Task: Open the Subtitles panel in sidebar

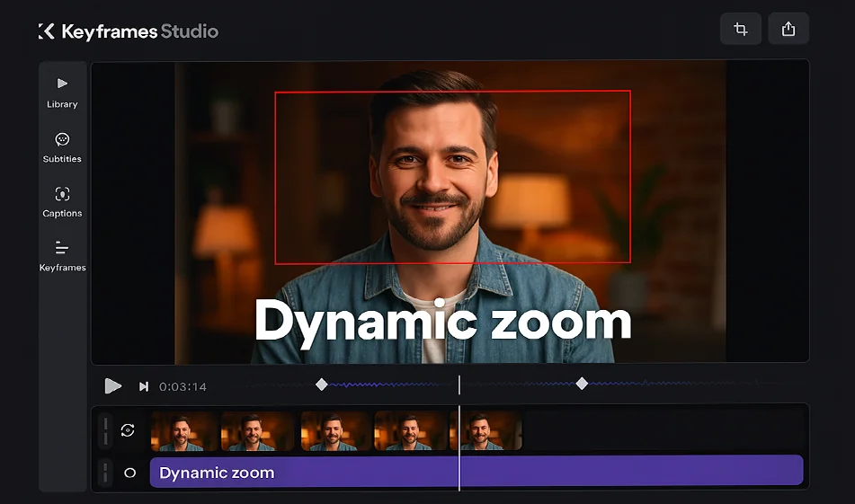Action: (62, 146)
